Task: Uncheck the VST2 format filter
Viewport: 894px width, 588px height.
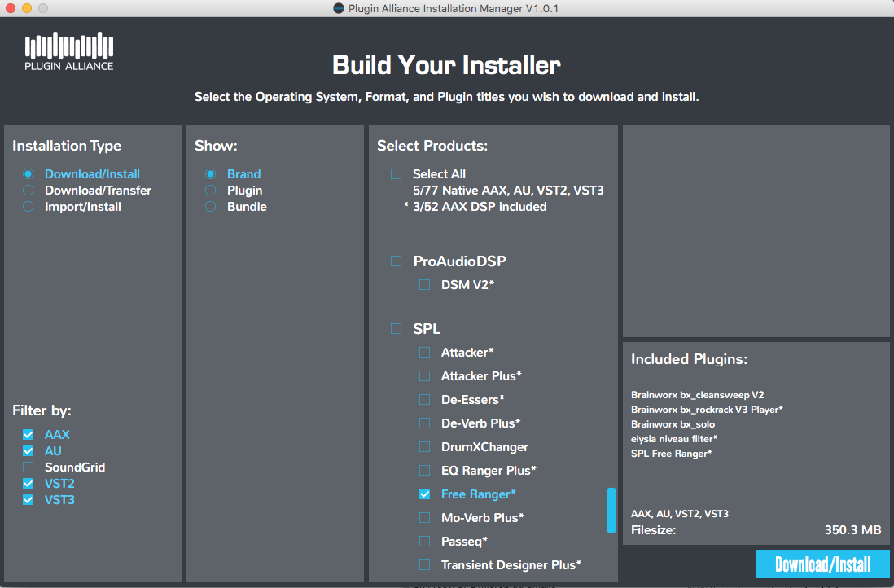Action: point(28,484)
